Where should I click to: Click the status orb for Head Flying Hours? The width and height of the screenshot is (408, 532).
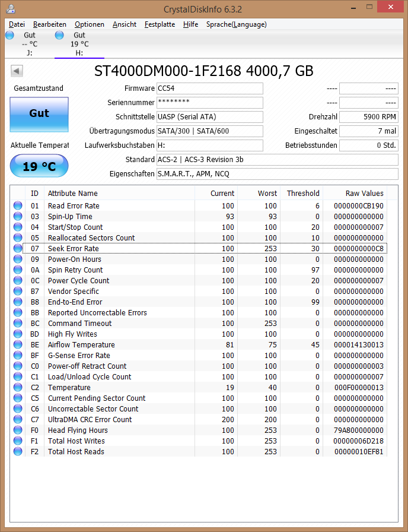pyautogui.click(x=18, y=430)
